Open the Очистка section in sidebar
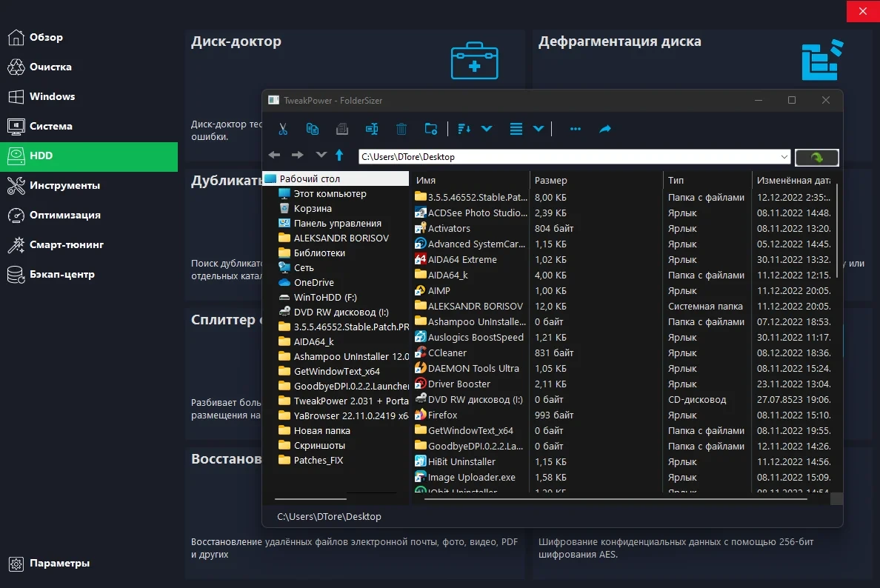 click(89, 67)
